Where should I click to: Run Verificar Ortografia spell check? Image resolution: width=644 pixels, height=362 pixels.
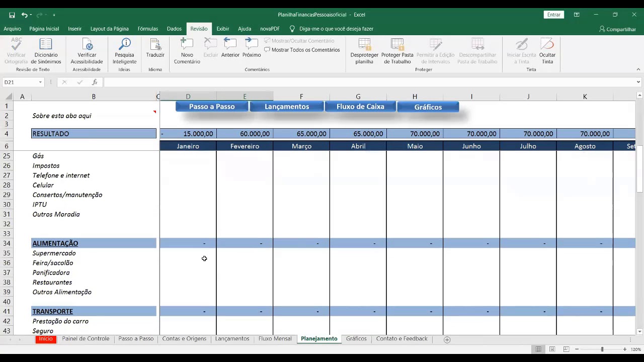[x=16, y=51]
